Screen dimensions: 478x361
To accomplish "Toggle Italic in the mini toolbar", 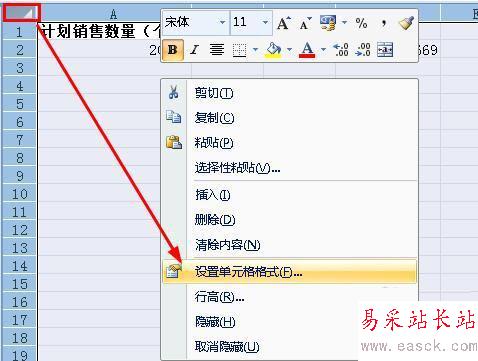I will [x=194, y=50].
